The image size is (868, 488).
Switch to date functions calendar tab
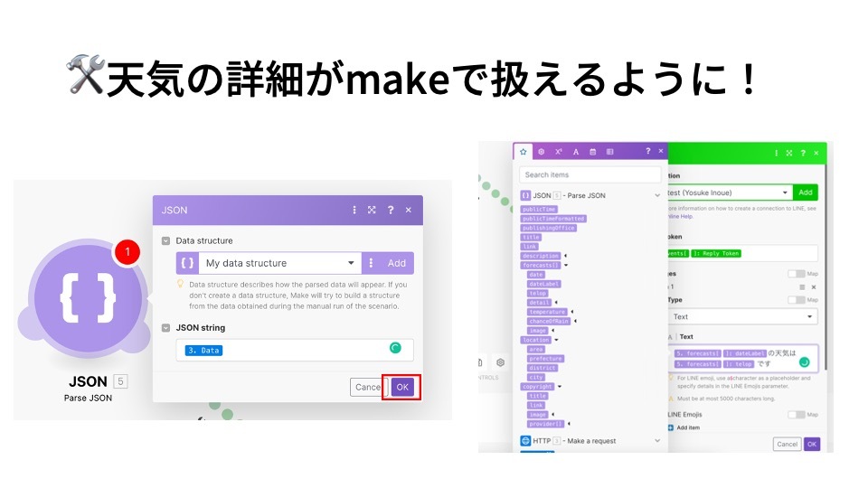pyautogui.click(x=593, y=152)
